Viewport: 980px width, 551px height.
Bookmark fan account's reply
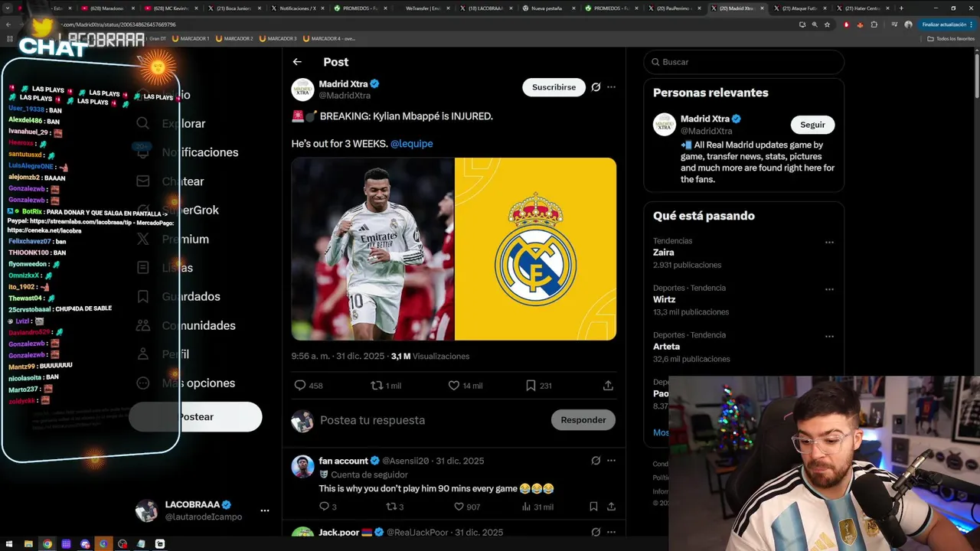click(x=593, y=507)
